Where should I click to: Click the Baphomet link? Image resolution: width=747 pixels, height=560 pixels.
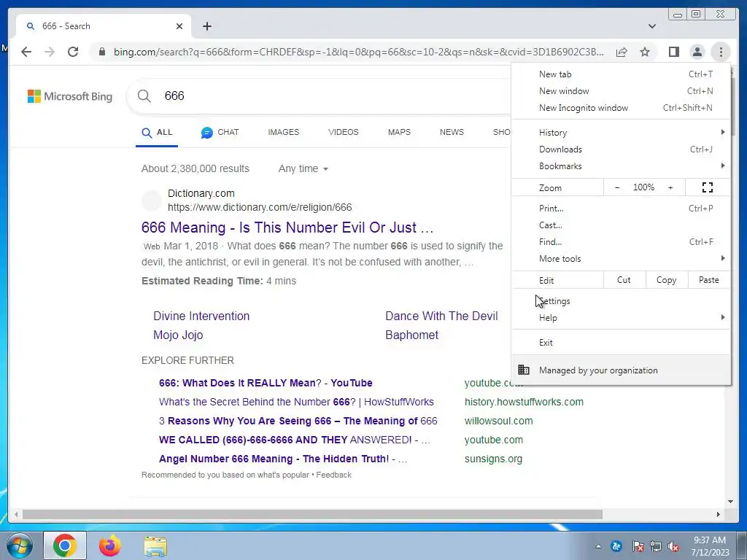click(411, 335)
